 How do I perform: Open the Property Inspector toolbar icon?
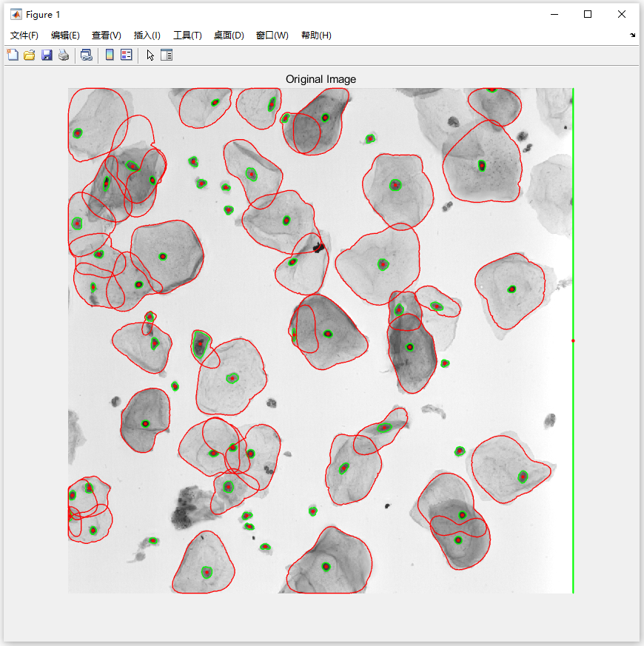pyautogui.click(x=167, y=55)
